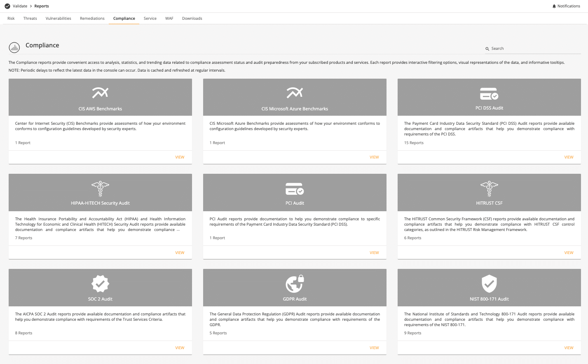This screenshot has width=588, height=364.
Task: Click the Reports breadcrumb text
Action: [x=42, y=6]
